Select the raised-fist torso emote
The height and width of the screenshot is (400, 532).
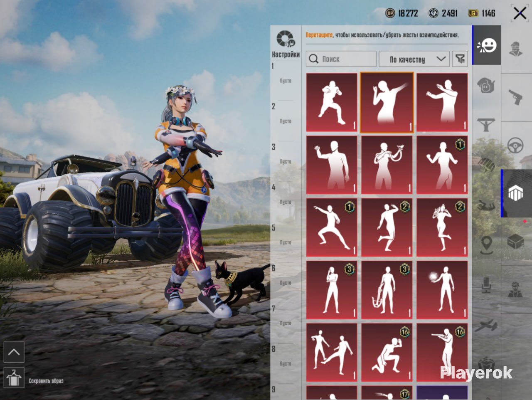point(332,165)
